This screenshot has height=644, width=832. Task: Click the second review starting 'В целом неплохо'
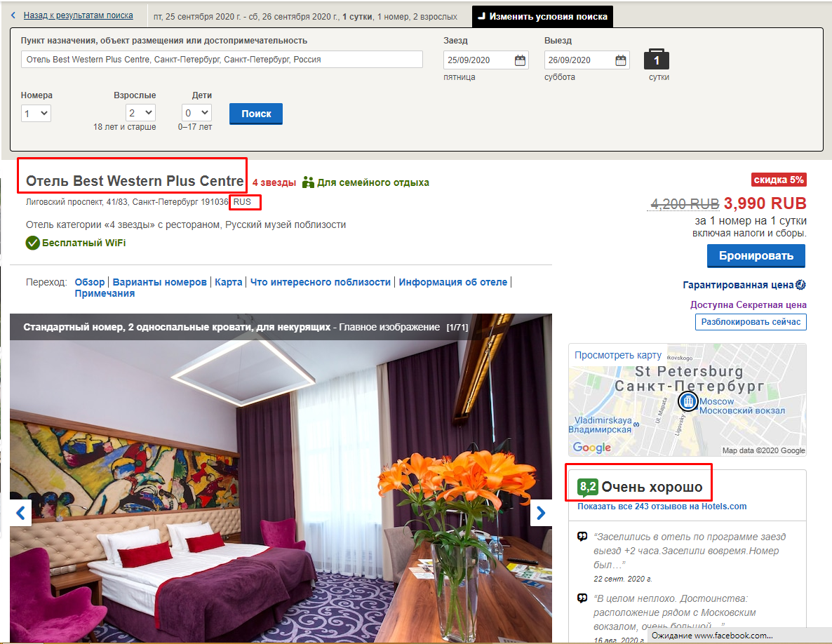tap(674, 612)
